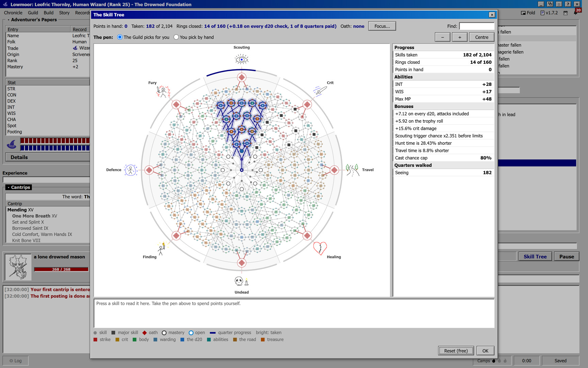588x368 pixels.
Task: Click into the Find input field
Action: pyautogui.click(x=477, y=26)
